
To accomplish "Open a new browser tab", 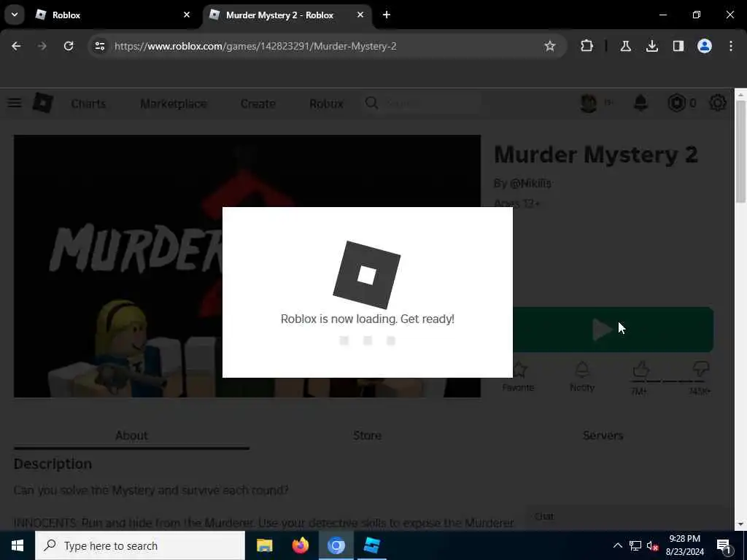I will click(x=387, y=15).
